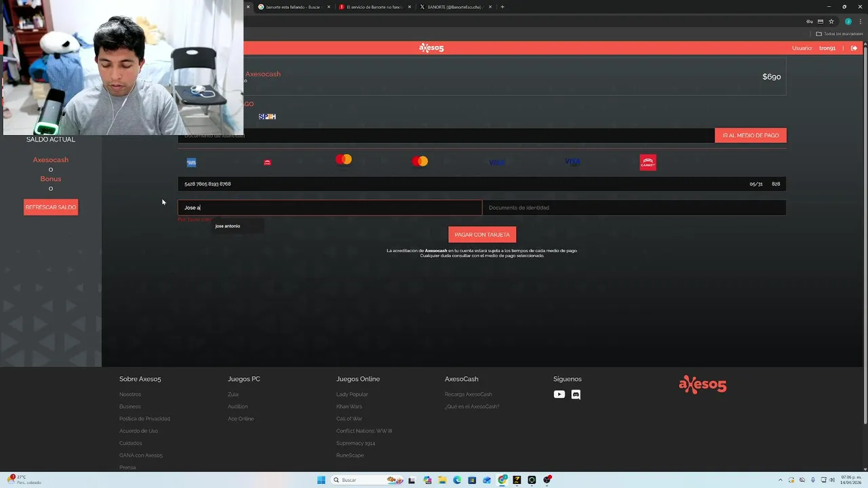Open Zula game link
This screenshot has height=488, width=868.
pyautogui.click(x=233, y=394)
